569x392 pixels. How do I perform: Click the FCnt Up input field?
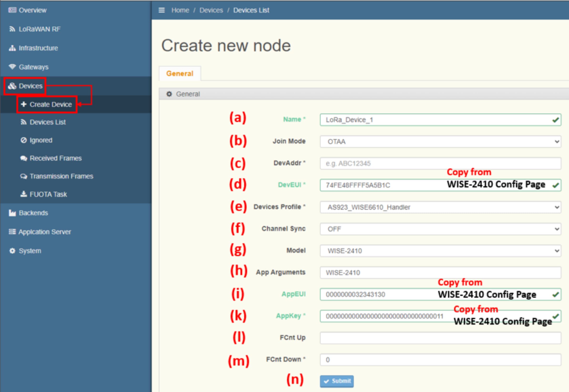(440, 338)
